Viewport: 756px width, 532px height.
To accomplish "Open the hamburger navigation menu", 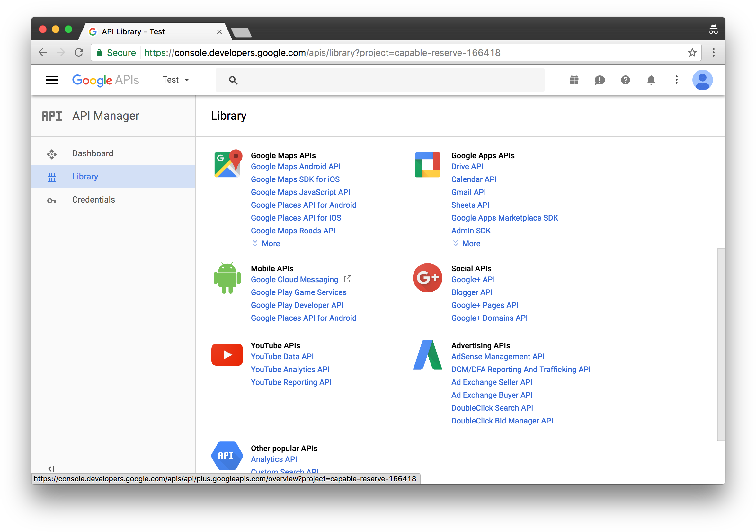I will coord(51,80).
